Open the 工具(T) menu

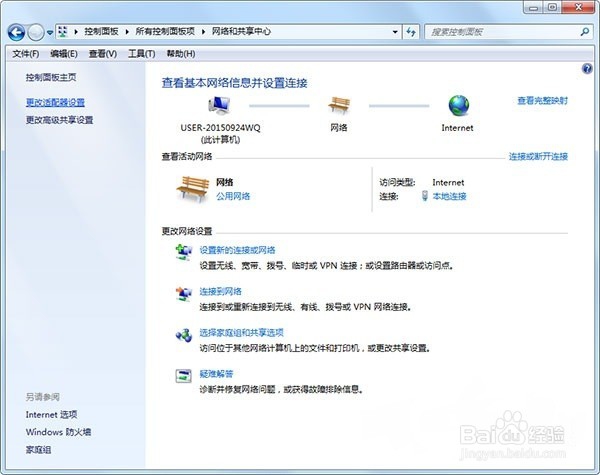click(142, 54)
